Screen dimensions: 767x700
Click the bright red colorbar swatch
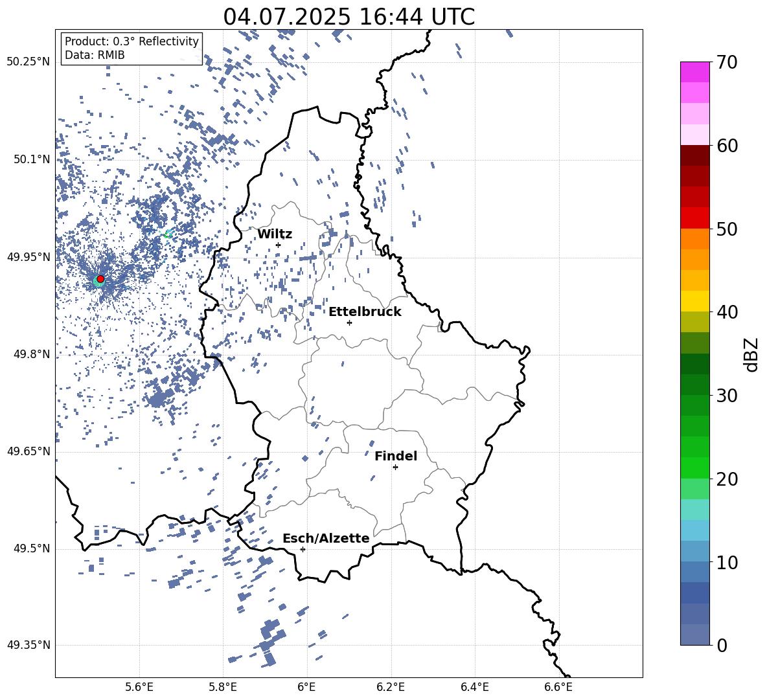pos(694,218)
